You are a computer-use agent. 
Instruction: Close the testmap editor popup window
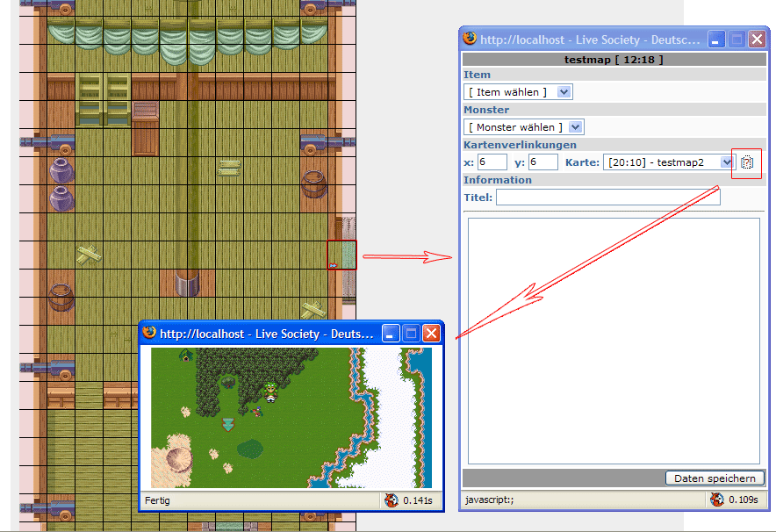pos(757,40)
